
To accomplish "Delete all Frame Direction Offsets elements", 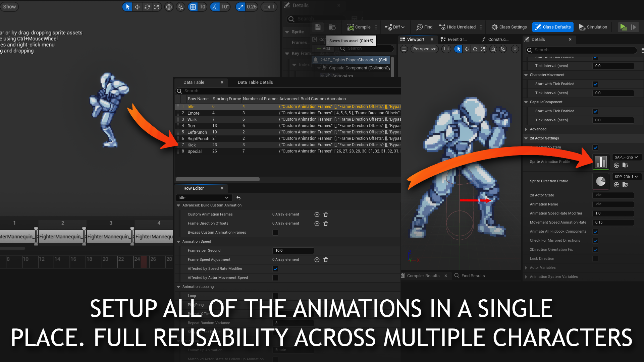I will pyautogui.click(x=325, y=224).
